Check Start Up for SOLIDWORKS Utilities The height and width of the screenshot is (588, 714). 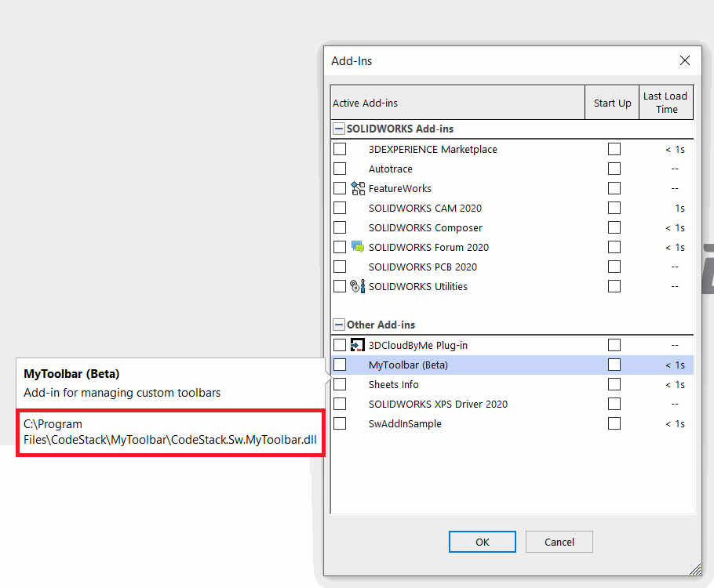point(614,286)
